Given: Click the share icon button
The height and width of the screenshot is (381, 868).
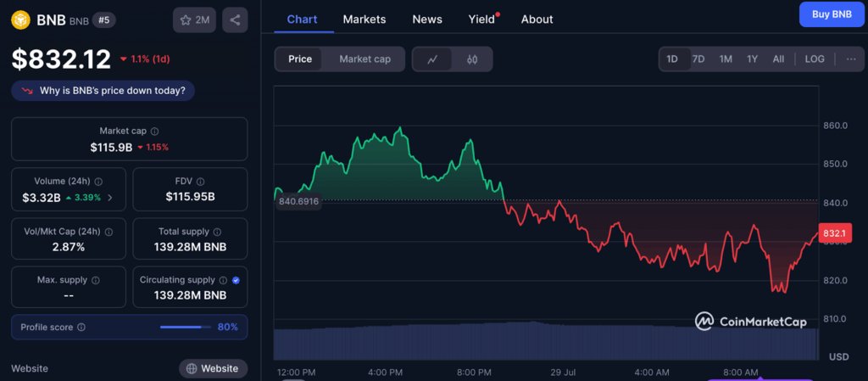Looking at the screenshot, I should click(x=235, y=20).
